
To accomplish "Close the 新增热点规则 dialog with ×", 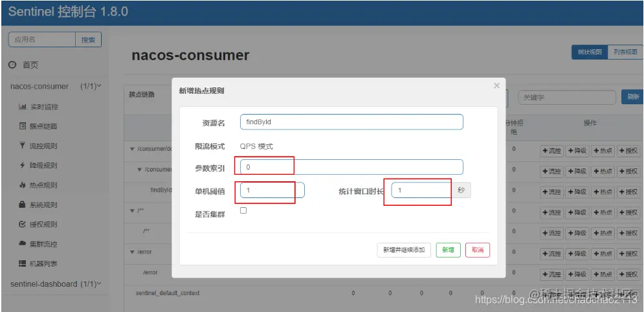I will (x=496, y=86).
